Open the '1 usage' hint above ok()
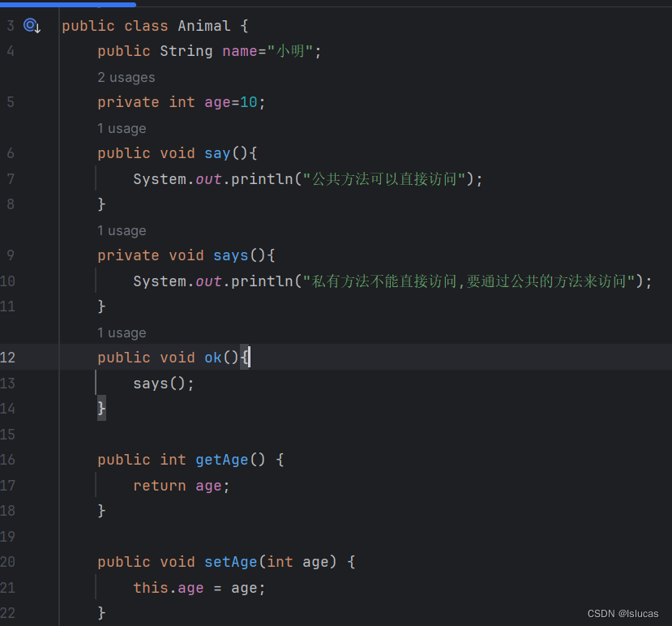Image resolution: width=672 pixels, height=626 pixels. click(122, 332)
